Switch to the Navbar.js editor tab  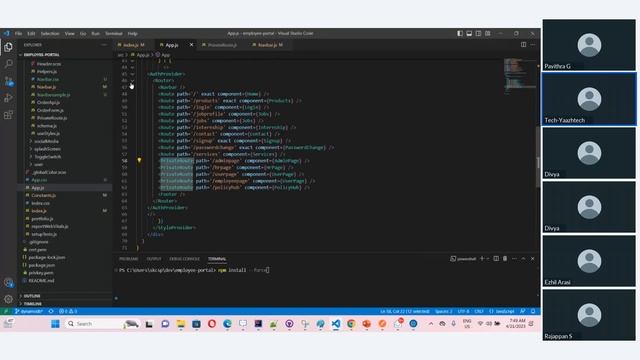(x=270, y=45)
